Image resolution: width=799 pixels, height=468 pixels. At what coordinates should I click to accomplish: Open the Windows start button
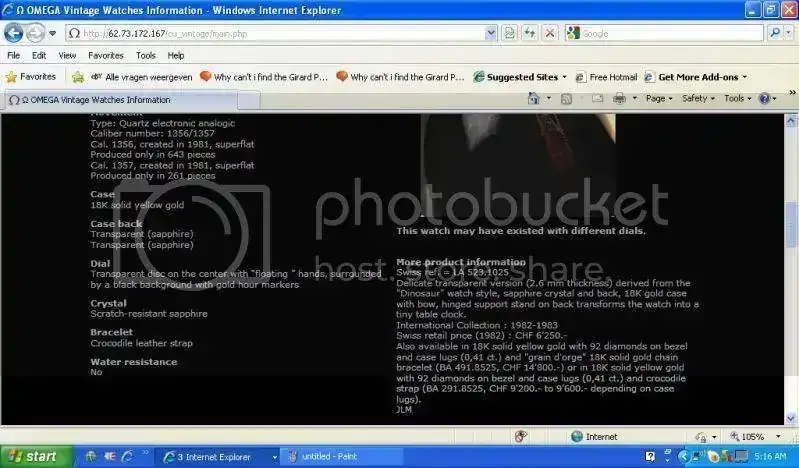point(36,456)
